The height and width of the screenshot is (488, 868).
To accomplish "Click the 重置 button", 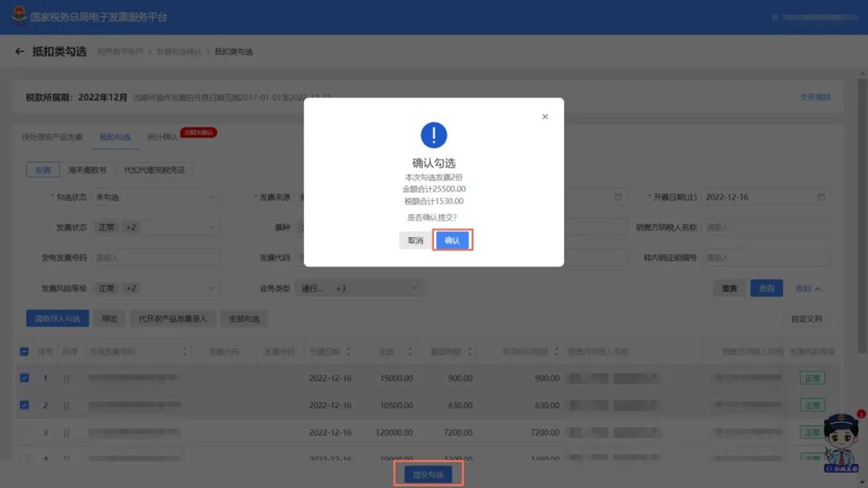I will point(729,288).
